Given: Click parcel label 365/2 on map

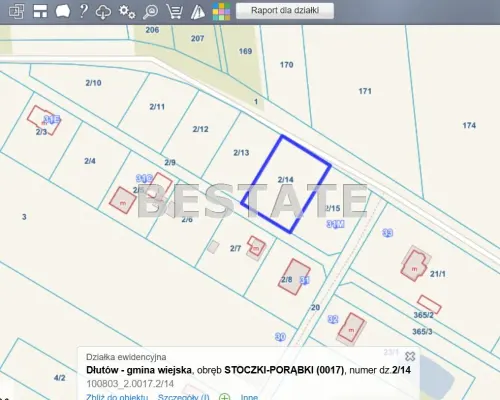Looking at the screenshot, I should 423,315.
